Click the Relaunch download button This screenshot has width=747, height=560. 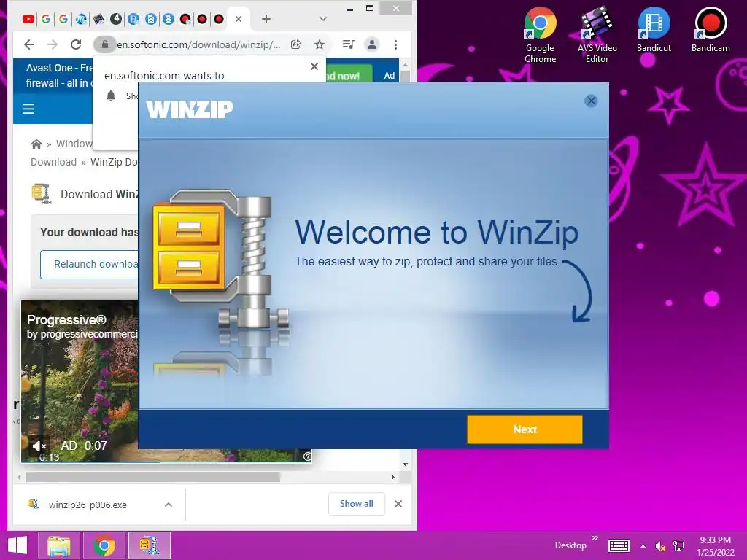pos(90,264)
